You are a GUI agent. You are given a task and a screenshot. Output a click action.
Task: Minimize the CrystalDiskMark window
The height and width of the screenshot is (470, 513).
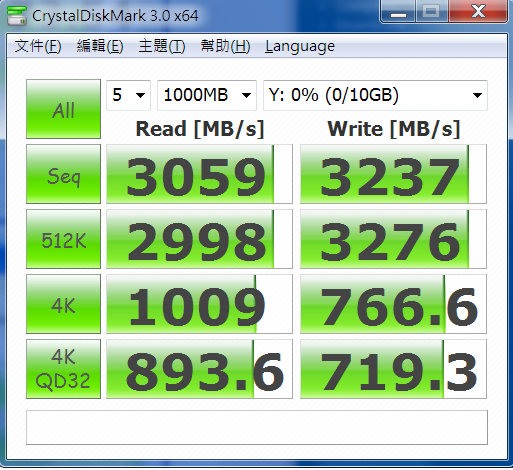coord(398,12)
